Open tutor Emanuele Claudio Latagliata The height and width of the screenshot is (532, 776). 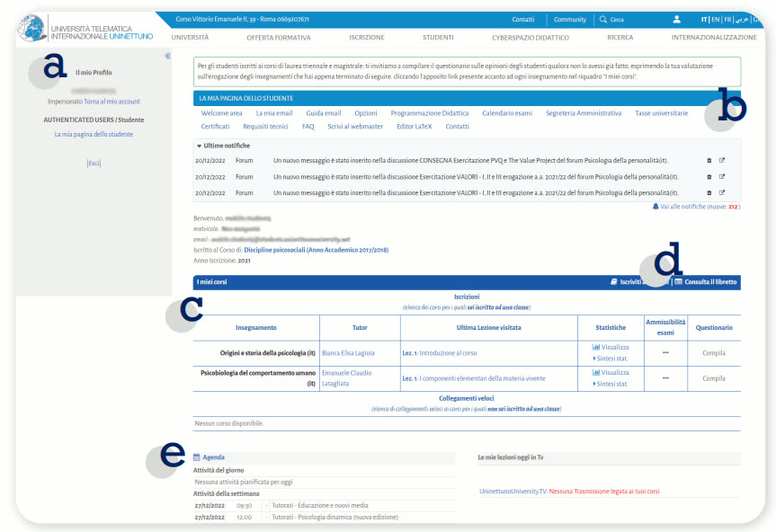pos(346,378)
